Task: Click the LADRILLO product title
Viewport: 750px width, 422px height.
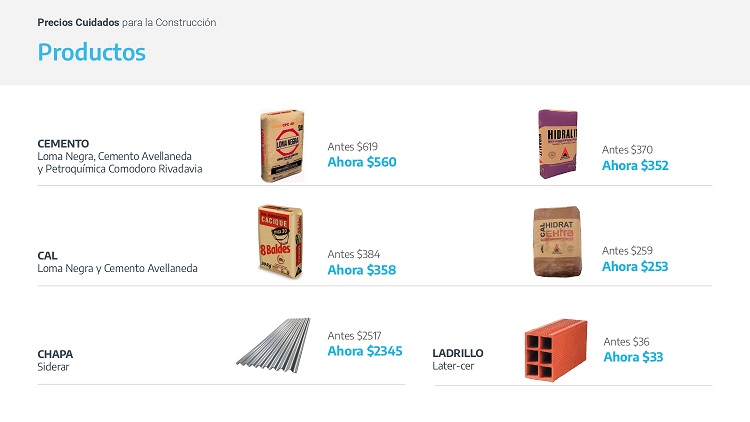Action: pos(458,353)
